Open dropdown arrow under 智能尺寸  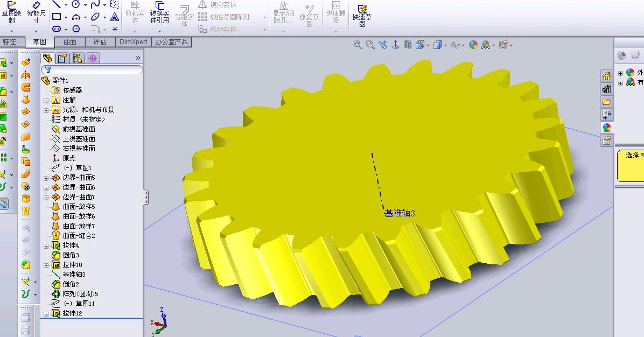(x=36, y=31)
